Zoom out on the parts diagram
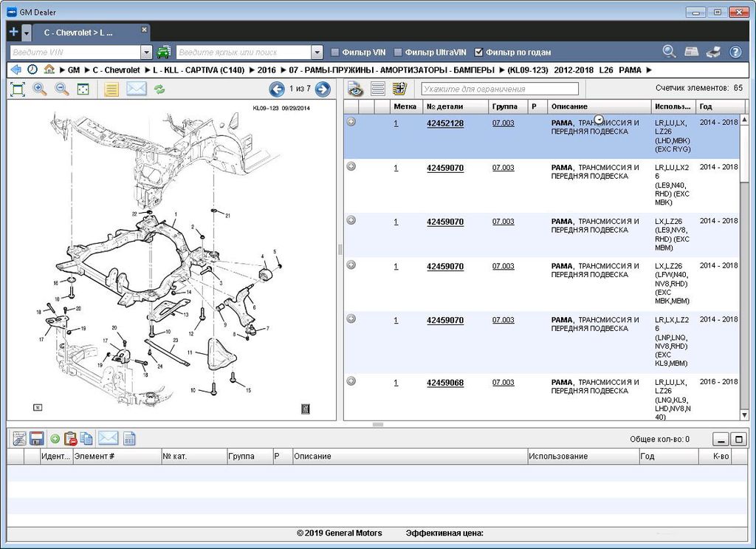 62,89
